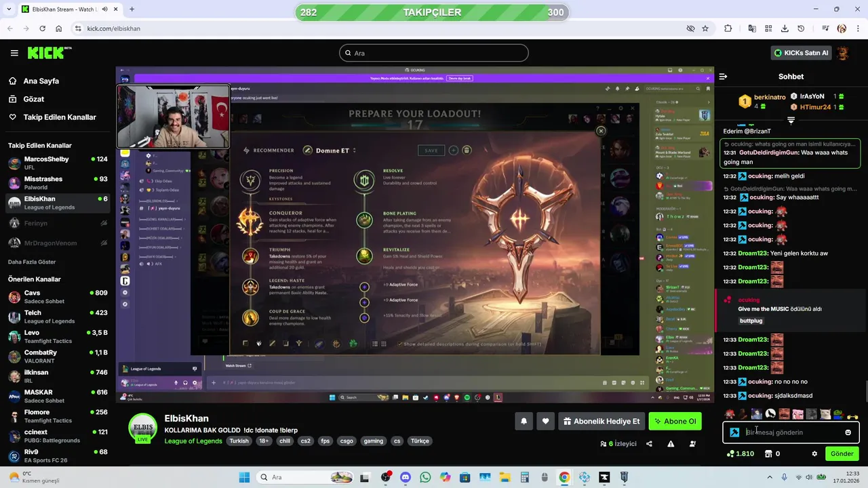
Task: Open Levo Teamfight Tactics channel
Action: [57, 337]
